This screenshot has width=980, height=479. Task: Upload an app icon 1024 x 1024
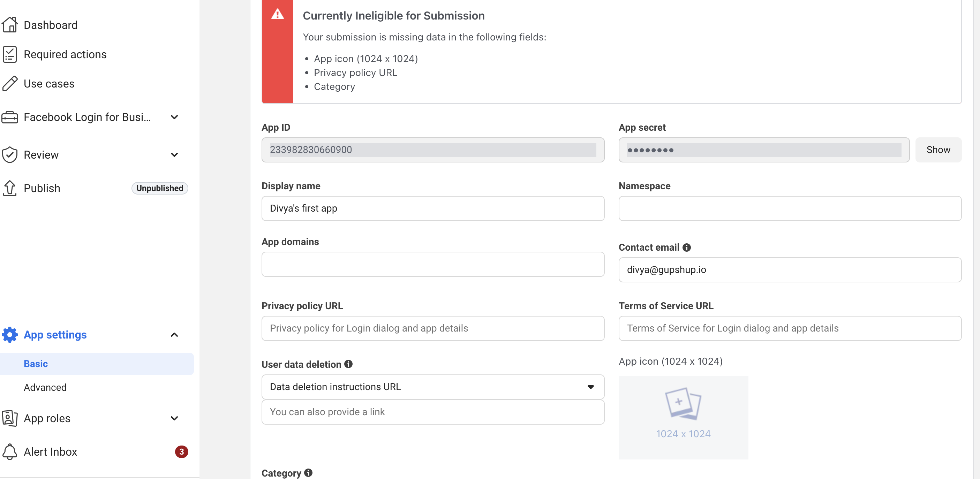(x=683, y=417)
